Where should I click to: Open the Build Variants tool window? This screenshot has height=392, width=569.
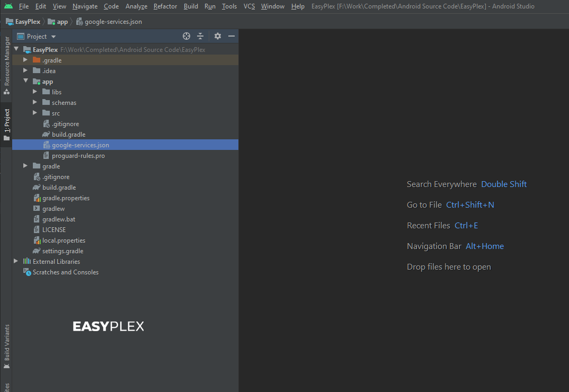pyautogui.click(x=6, y=347)
